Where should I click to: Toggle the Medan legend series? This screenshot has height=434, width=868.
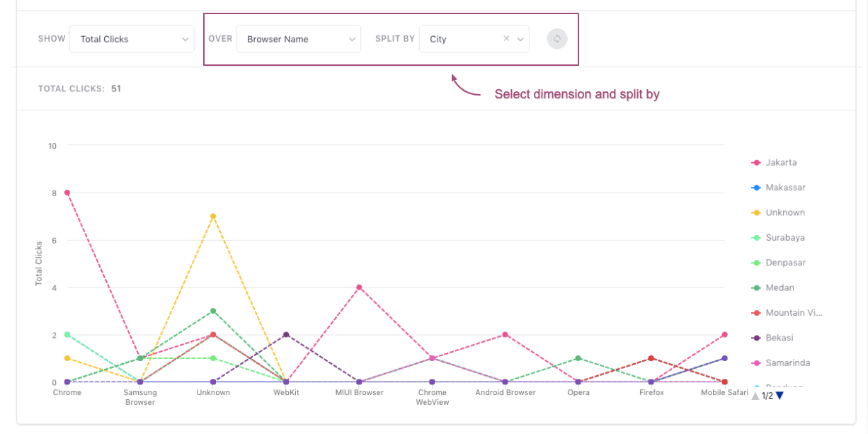pos(772,287)
